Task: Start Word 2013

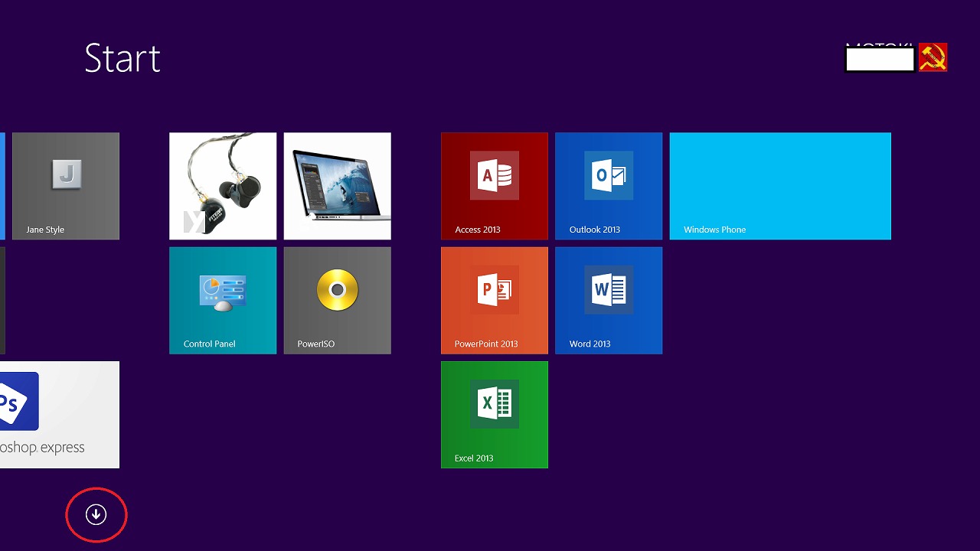Action: click(609, 301)
